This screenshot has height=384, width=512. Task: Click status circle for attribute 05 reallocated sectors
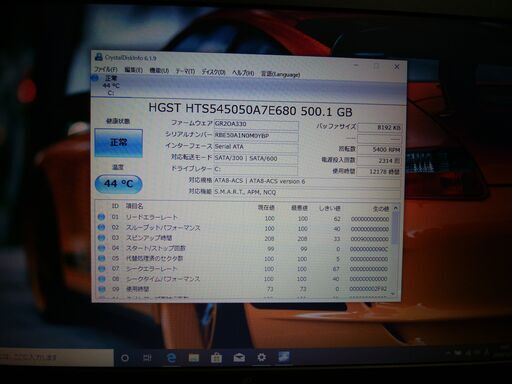[x=102, y=258]
